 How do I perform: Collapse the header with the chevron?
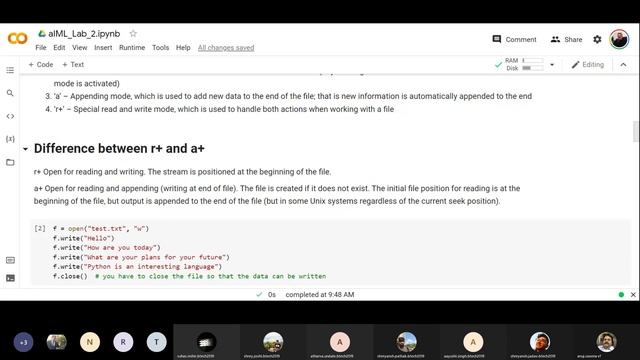pyautogui.click(x=623, y=64)
